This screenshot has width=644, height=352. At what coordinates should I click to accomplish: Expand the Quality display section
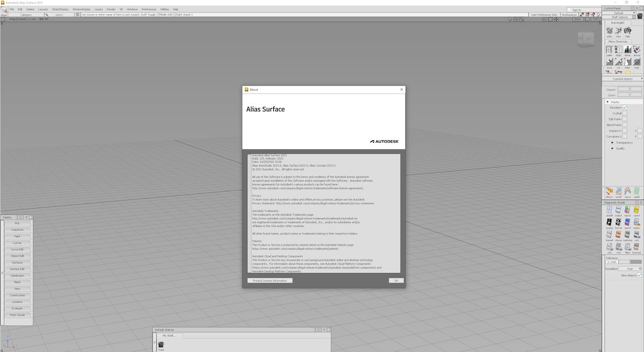pyautogui.click(x=612, y=148)
